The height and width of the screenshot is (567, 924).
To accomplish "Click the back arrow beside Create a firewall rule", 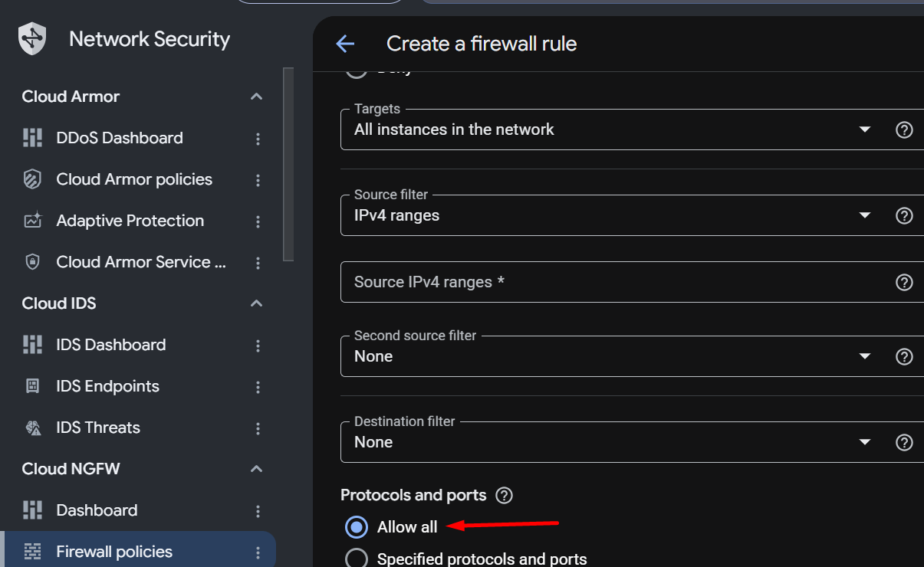I will point(345,44).
